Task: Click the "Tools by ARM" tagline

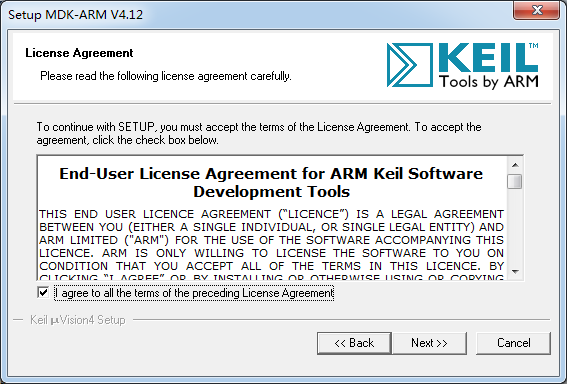Action: tap(489, 82)
